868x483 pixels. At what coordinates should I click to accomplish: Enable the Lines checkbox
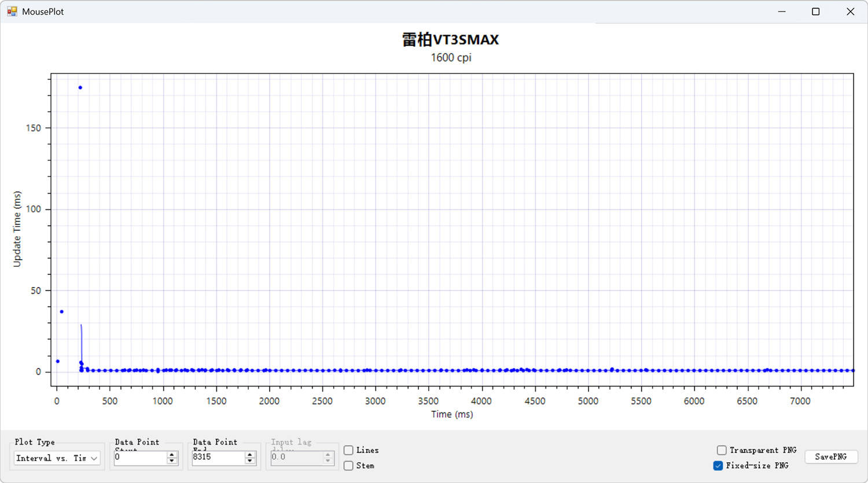click(x=348, y=450)
